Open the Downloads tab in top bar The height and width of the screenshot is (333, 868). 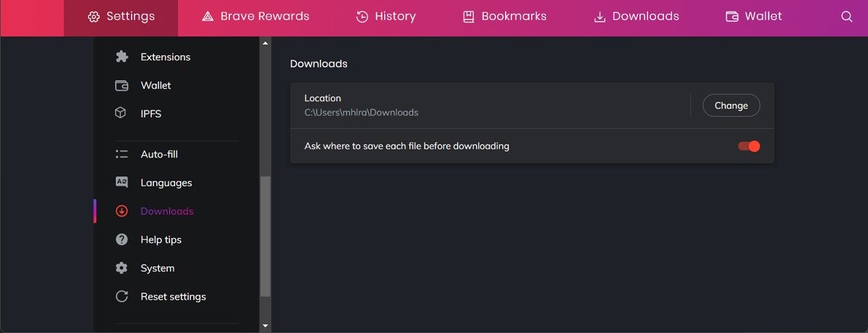(636, 17)
